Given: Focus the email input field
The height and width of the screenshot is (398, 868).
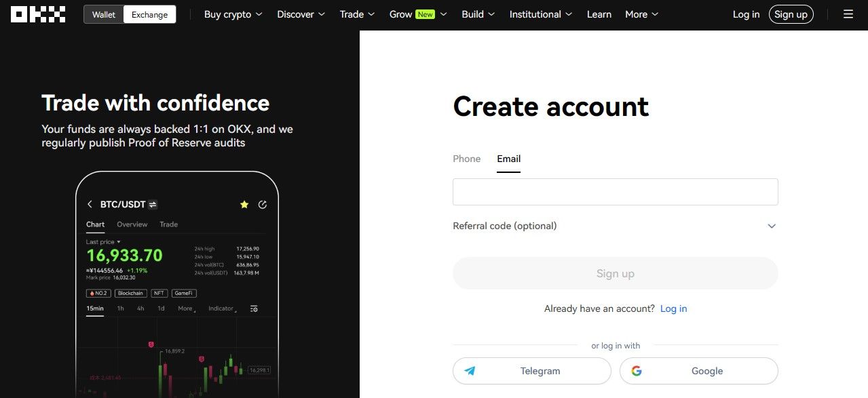Looking at the screenshot, I should pos(615,192).
